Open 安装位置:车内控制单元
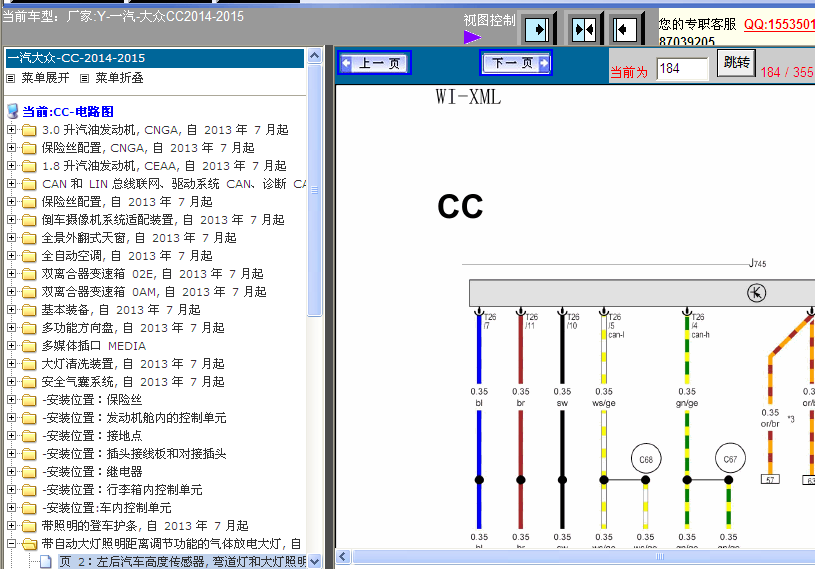The image size is (815, 569). [107, 508]
